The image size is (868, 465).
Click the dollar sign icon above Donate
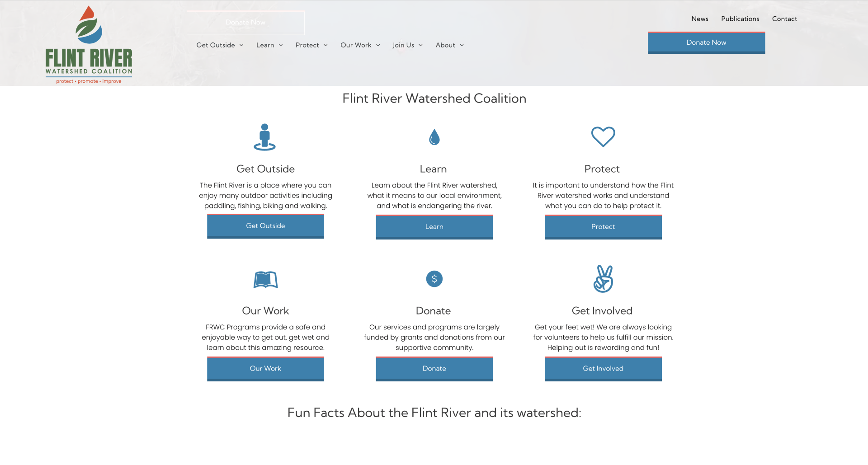[x=434, y=279]
